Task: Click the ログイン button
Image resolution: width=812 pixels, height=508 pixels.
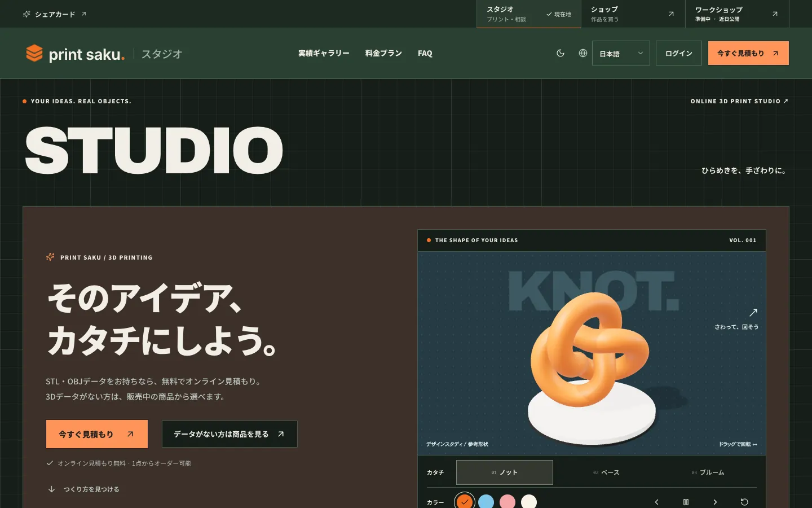Action: click(x=679, y=53)
